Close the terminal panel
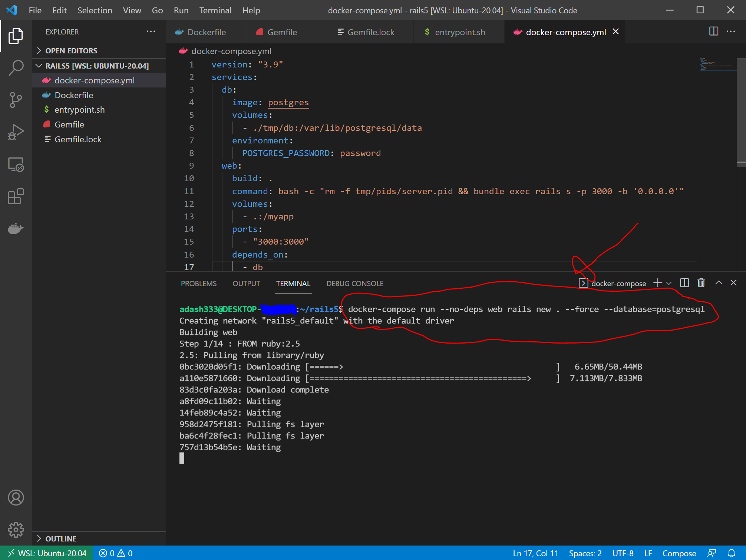The width and height of the screenshot is (746, 560). (x=733, y=283)
